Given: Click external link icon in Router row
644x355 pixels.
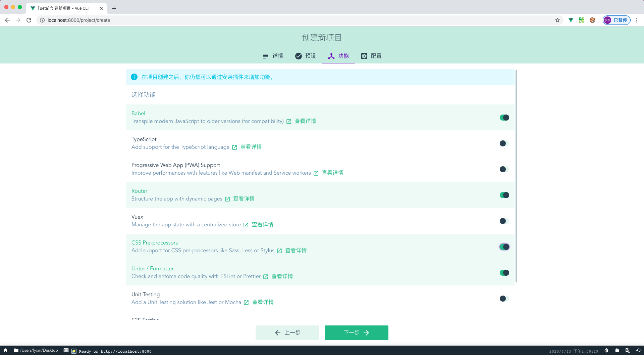Looking at the screenshot, I should (x=227, y=199).
